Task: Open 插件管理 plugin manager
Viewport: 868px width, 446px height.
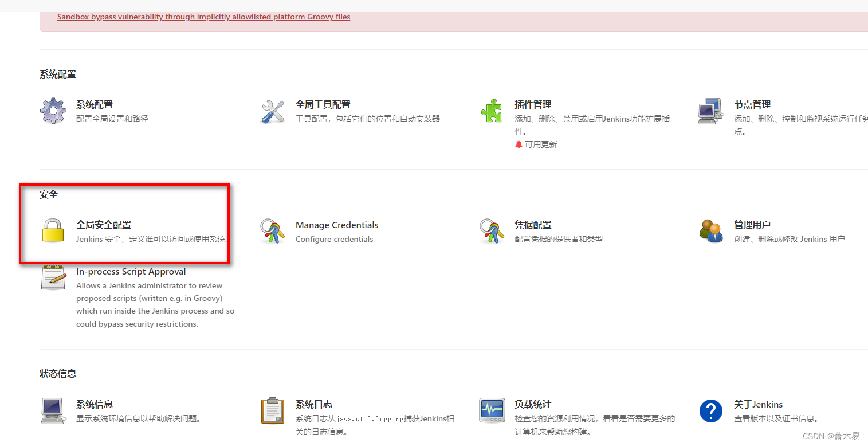Action: (533, 104)
